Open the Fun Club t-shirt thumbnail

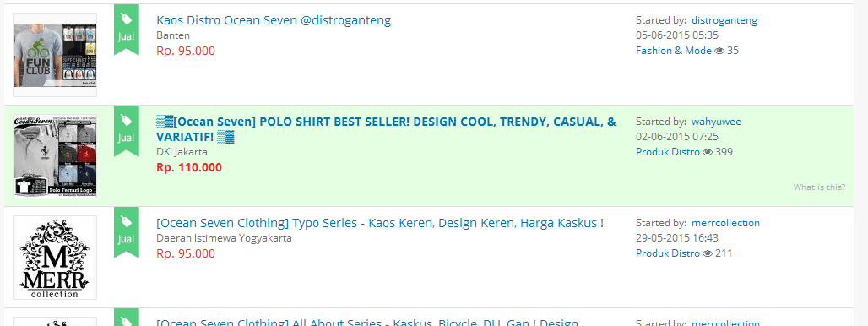click(x=55, y=55)
